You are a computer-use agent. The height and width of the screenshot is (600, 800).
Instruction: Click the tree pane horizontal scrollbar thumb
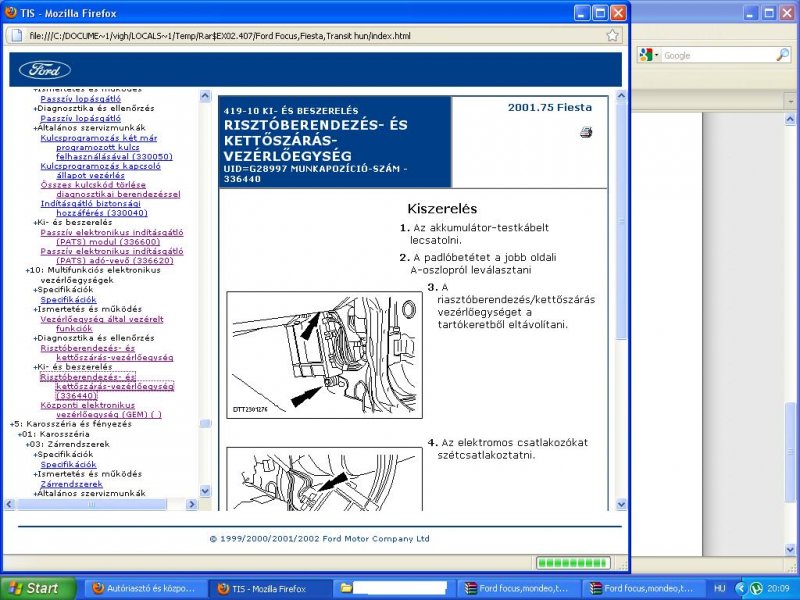pos(91,504)
